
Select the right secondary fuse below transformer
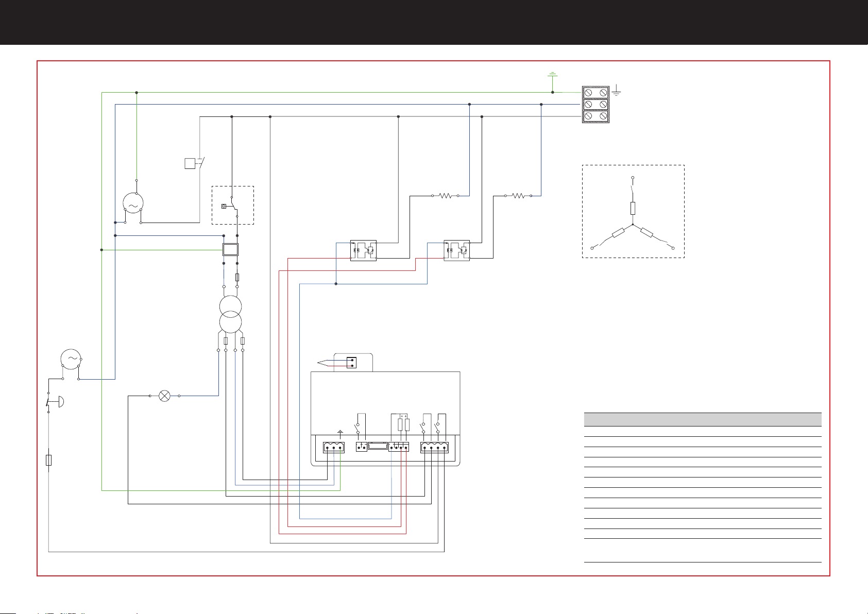pyautogui.click(x=243, y=341)
